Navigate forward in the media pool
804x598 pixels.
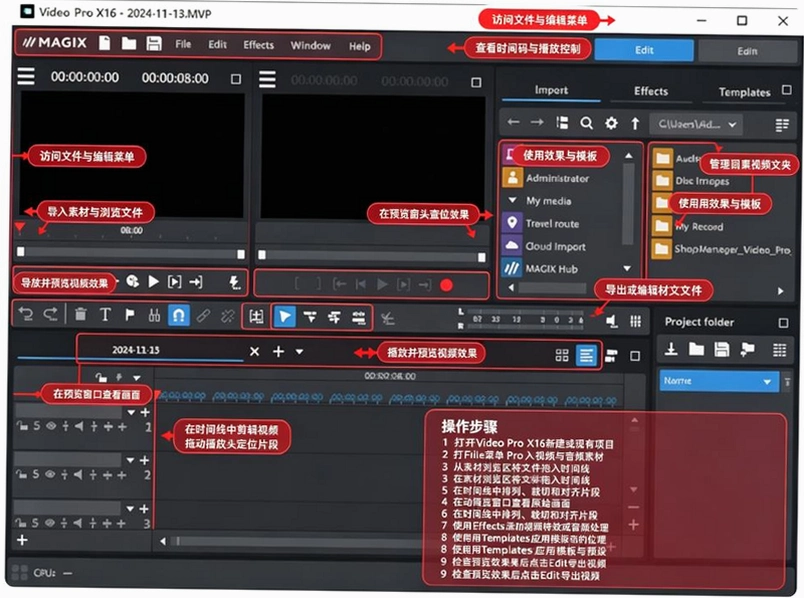pyautogui.click(x=537, y=122)
